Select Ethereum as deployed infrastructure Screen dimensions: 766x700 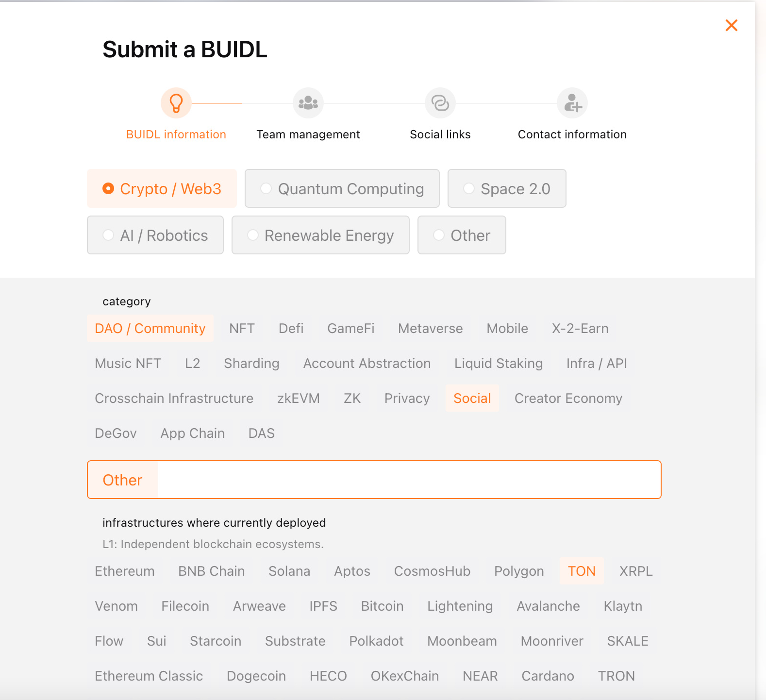coord(125,571)
